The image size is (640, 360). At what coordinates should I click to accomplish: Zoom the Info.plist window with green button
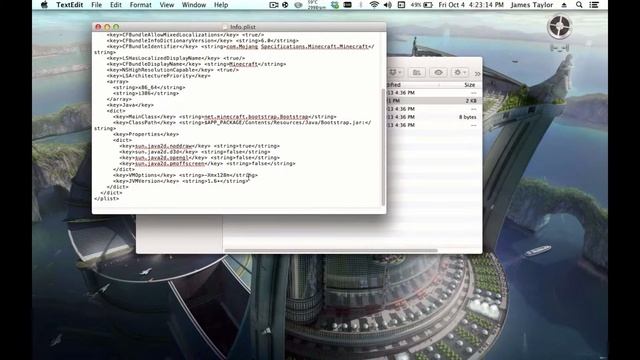[x=116, y=27]
